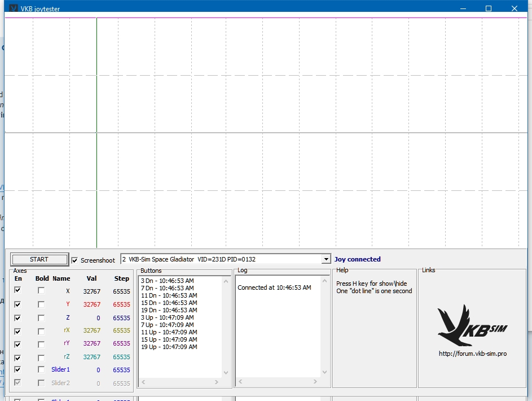Toggle the Screenshoot checkbox
This screenshot has height=401, width=532.
pyautogui.click(x=74, y=260)
